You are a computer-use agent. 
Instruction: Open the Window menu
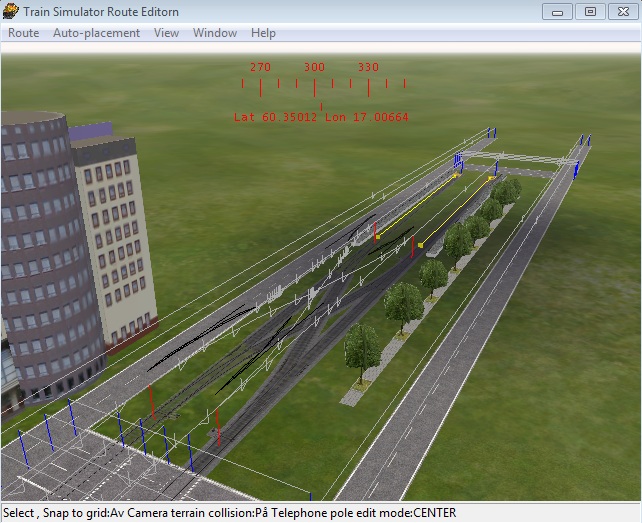[x=215, y=33]
